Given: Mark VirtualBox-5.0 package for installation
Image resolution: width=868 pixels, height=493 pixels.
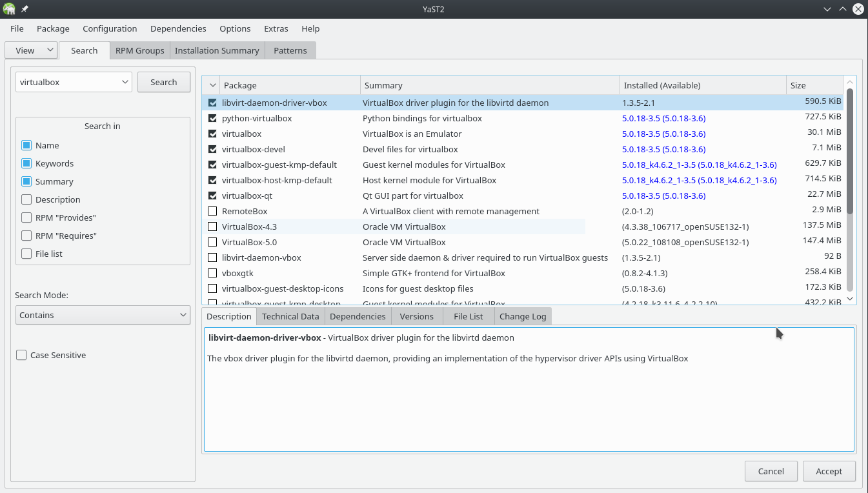Looking at the screenshot, I should [212, 242].
